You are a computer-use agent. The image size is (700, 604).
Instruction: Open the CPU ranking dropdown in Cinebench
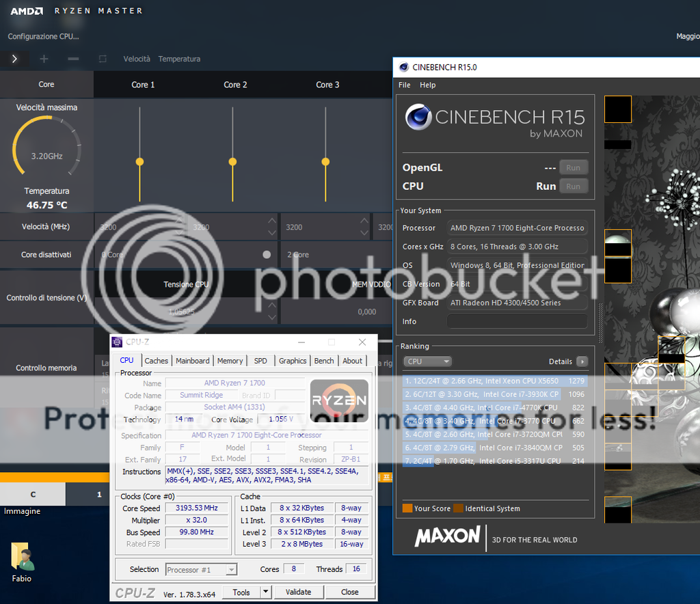pyautogui.click(x=427, y=361)
